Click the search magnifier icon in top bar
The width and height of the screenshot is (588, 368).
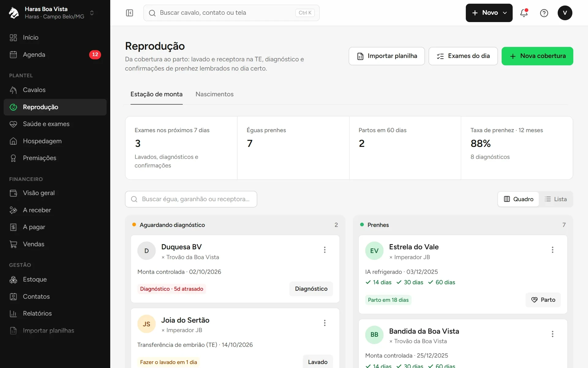pos(152,13)
